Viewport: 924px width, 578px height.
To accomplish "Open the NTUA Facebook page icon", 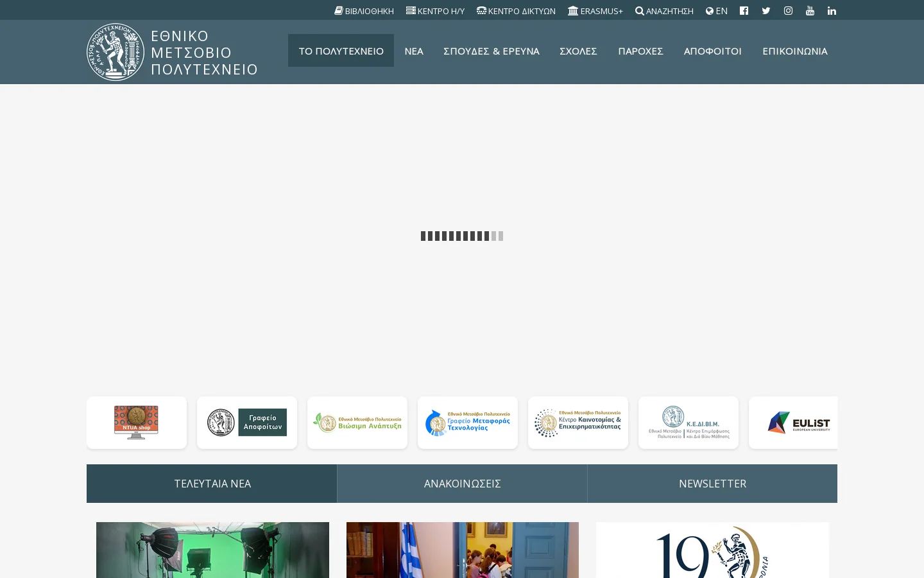I will (744, 10).
